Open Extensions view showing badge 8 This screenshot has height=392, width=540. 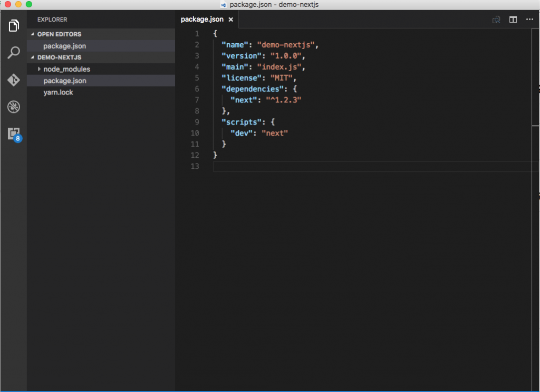tap(13, 133)
